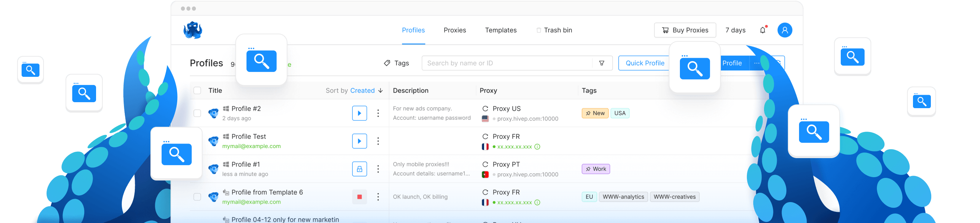Open more options for Profile Test

tap(378, 141)
